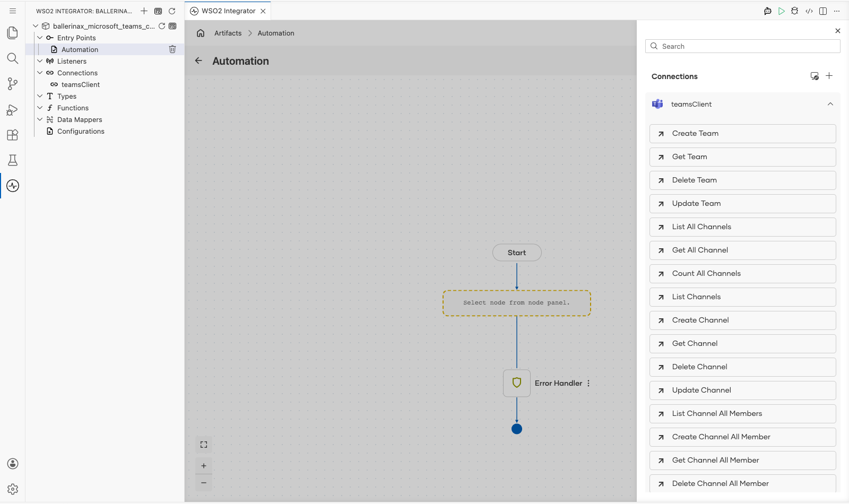Go to home in breadcrumb
Viewport: 849px width, 504px height.
coord(201,33)
